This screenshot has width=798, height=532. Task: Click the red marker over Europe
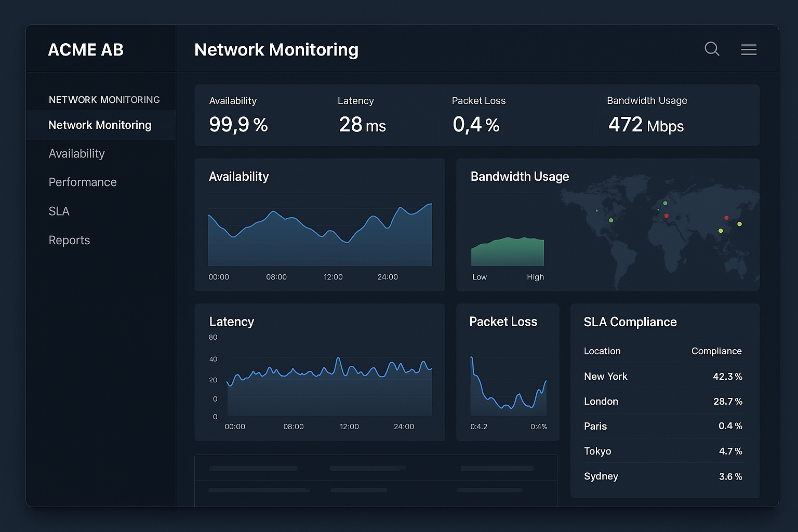click(667, 216)
